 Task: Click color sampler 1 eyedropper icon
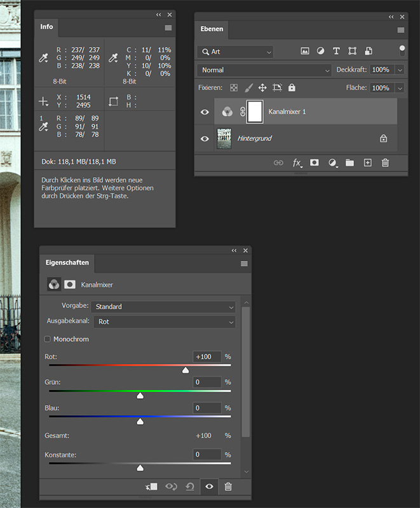pos(43,126)
